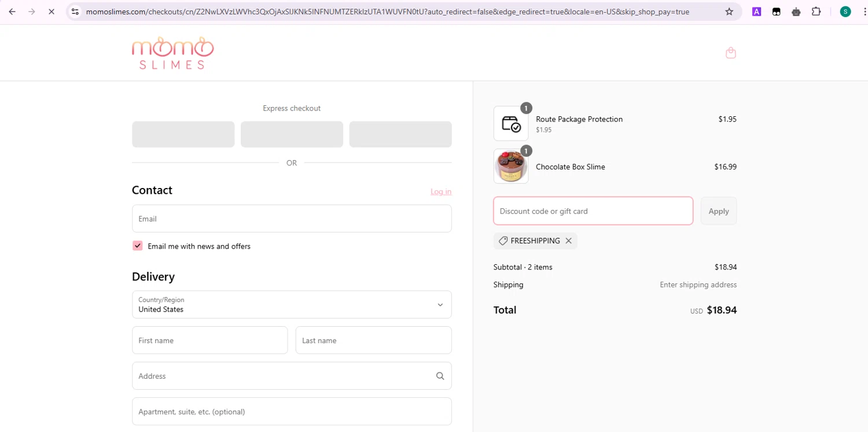This screenshot has height=432, width=868.
Task: Open the Extensions puzzle icon
Action: click(816, 12)
